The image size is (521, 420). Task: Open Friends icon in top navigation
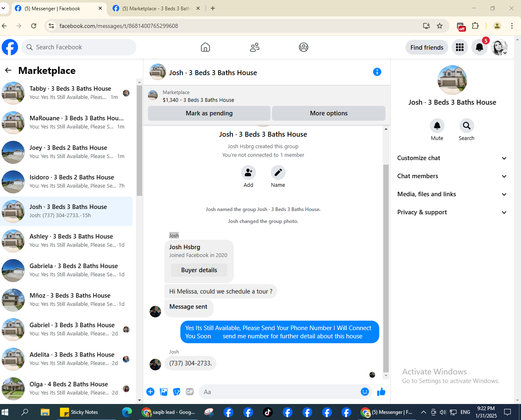point(255,47)
